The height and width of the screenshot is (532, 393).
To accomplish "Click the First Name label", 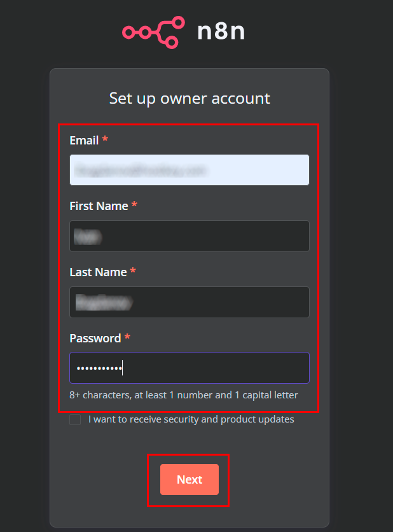I will coord(99,206).
